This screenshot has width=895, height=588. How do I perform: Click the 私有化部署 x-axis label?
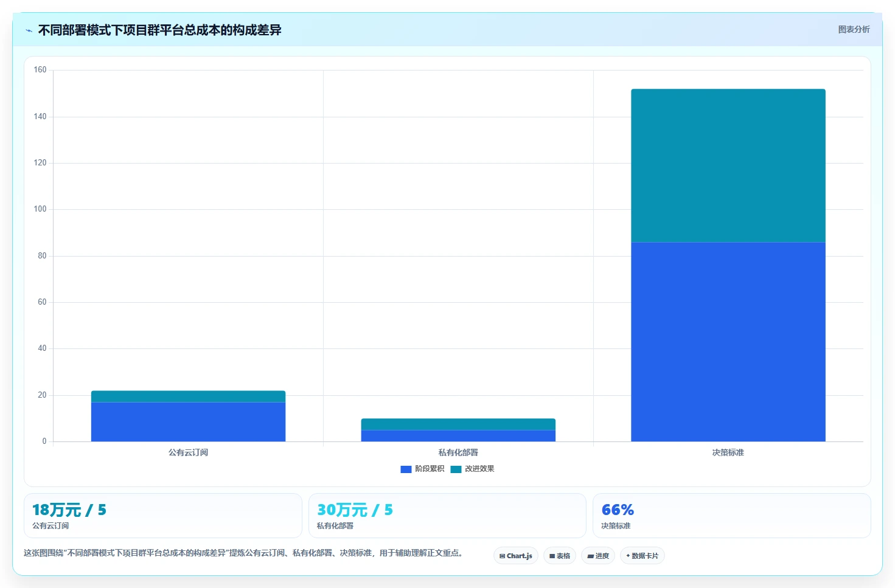458,452
